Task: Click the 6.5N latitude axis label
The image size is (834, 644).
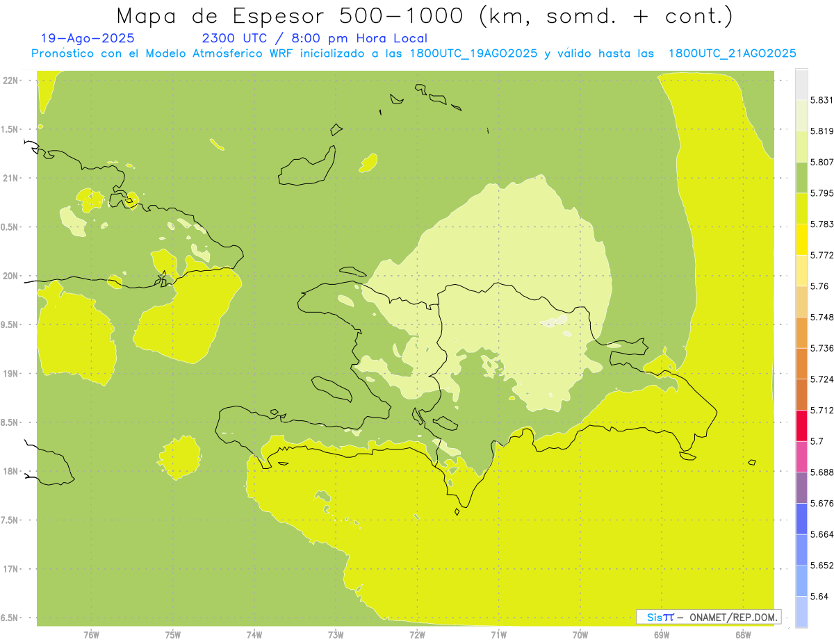Action: click(10, 618)
